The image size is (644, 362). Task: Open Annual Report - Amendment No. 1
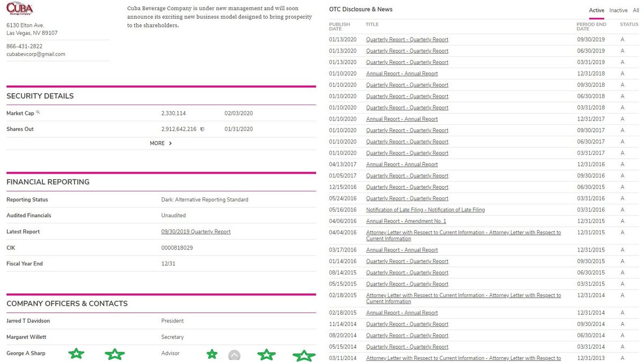tap(406, 221)
